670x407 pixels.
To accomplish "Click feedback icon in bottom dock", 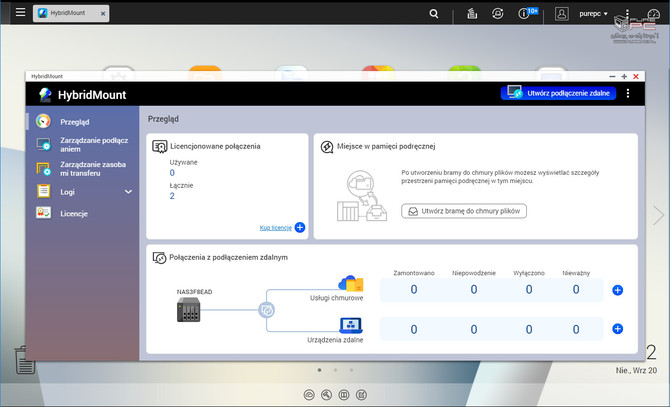I will [361, 395].
